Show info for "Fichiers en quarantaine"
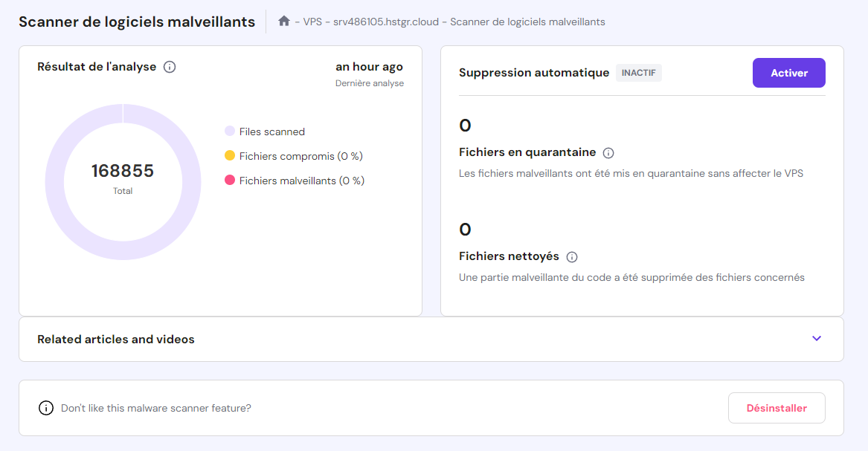 click(608, 152)
